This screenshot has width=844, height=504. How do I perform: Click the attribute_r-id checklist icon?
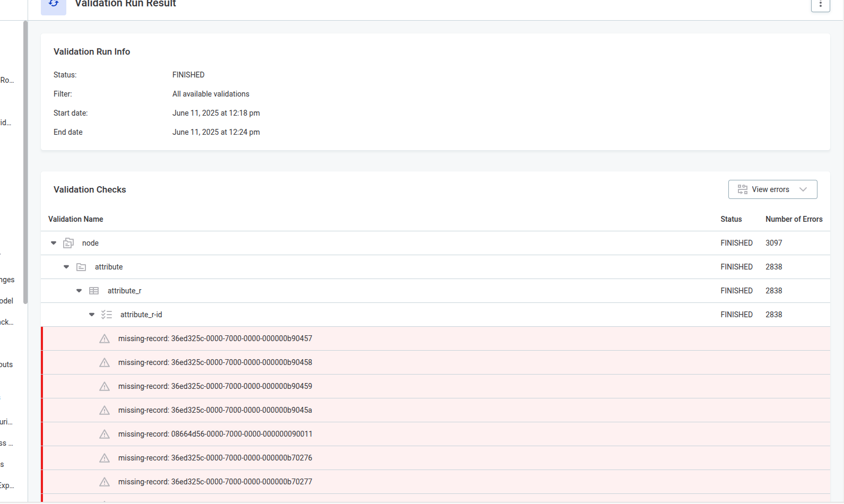pyautogui.click(x=107, y=315)
